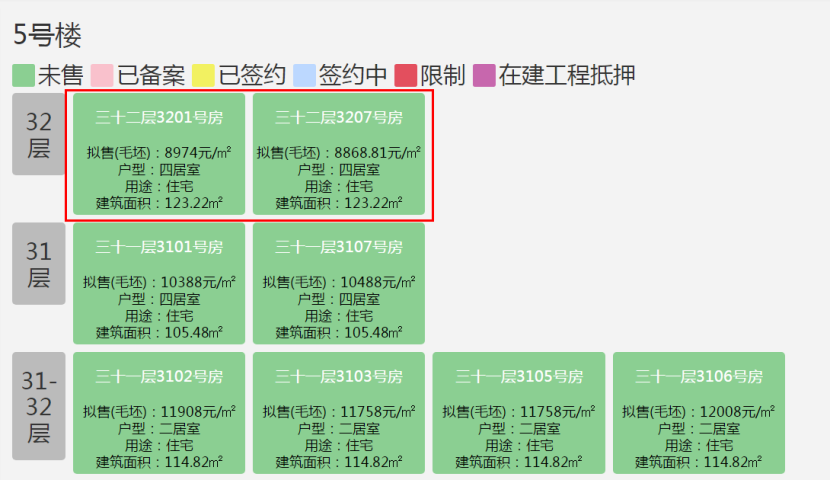Screen dimensions: 830x480
Task: Open room card 三十二层3201号房
Action: click(x=159, y=154)
